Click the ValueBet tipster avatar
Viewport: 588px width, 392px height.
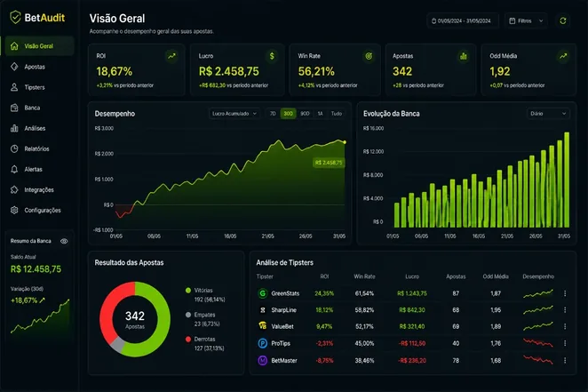[x=263, y=326]
